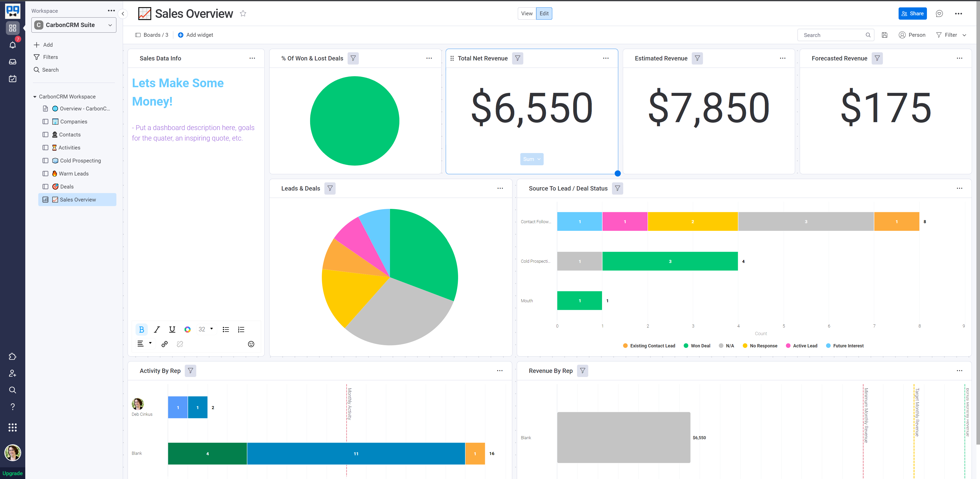This screenshot has width=980, height=479.
Task: Open the CarbonCRM Suite workspace dropdown
Action: pos(74,25)
